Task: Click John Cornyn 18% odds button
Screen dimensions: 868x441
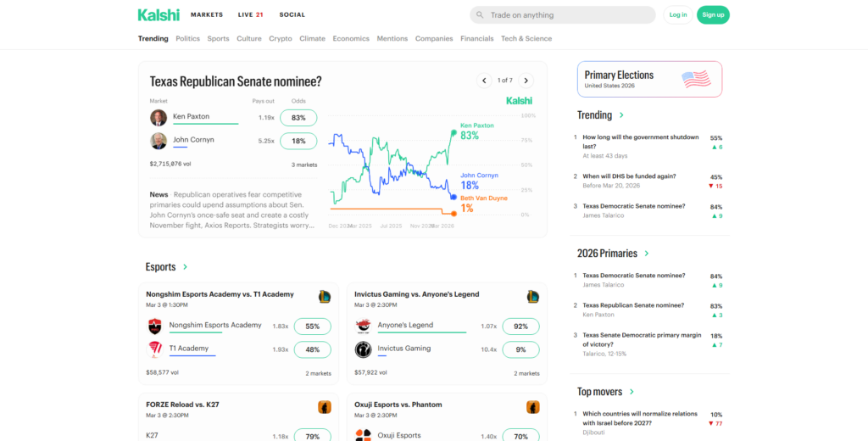Action: [x=298, y=142]
